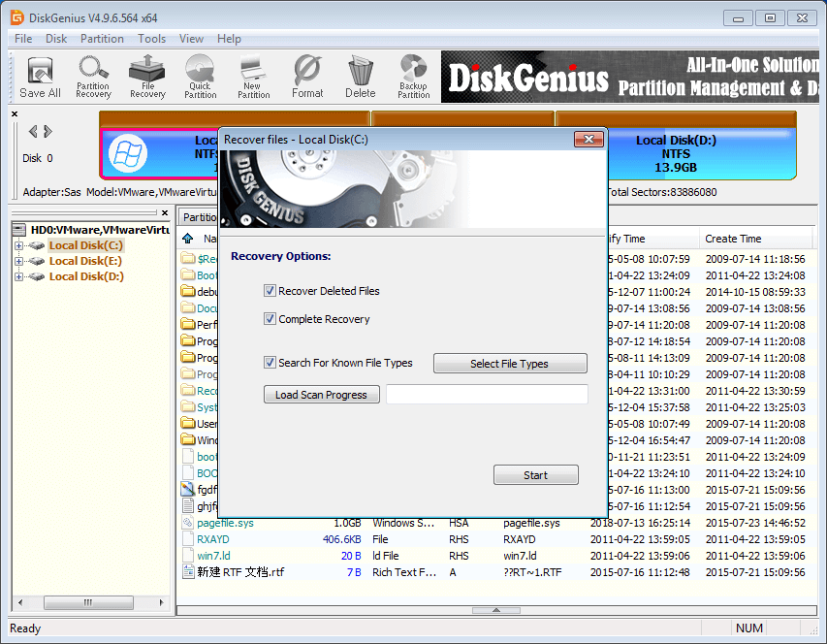Screen dimensions: 827x644
Task: Click the Windows logo on the C: partition
Action: coord(128,153)
